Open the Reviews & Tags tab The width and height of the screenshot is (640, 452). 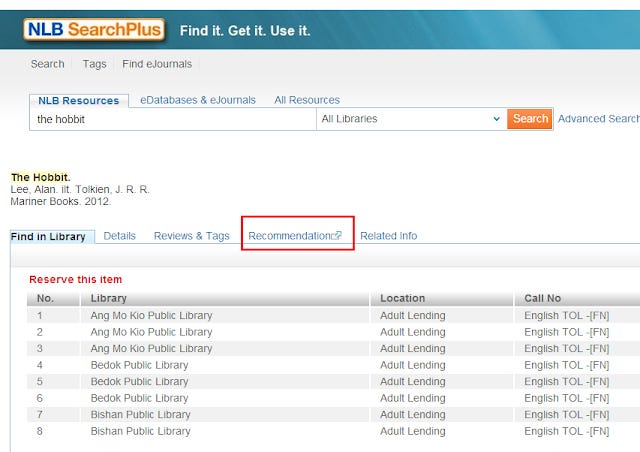click(191, 236)
